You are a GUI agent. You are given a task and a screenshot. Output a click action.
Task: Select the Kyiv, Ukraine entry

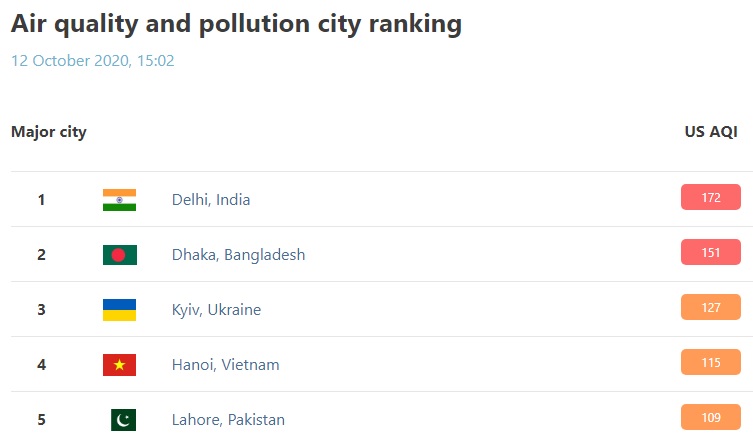tap(216, 310)
